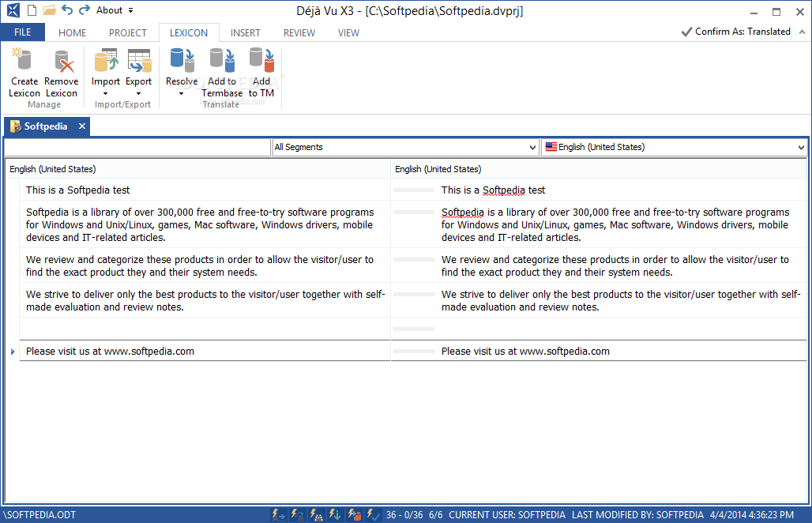Viewport: 812px width, 523px height.
Task: Click the blue row marker arrow beside 'Please visit us'
Action: tap(13, 352)
